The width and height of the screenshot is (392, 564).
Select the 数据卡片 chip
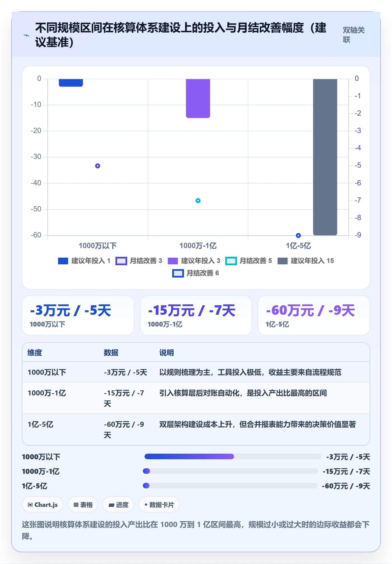(159, 505)
